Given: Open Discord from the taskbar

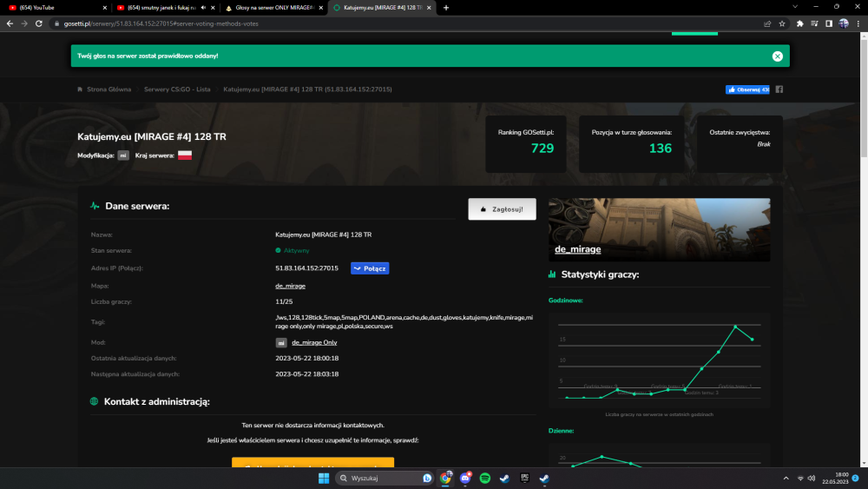Looking at the screenshot, I should pos(465,478).
